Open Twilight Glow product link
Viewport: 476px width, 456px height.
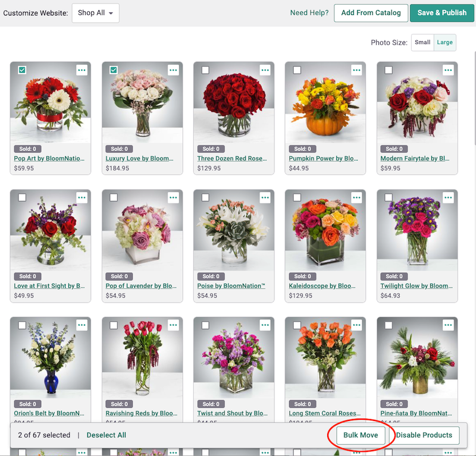[x=416, y=286]
